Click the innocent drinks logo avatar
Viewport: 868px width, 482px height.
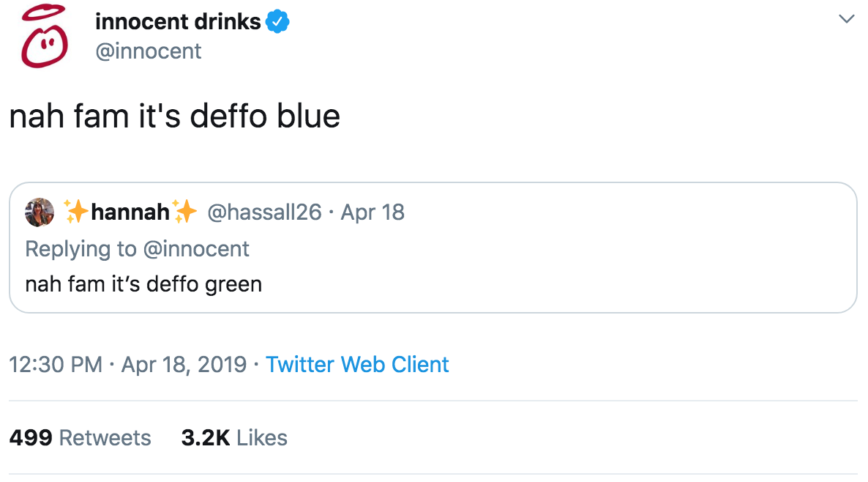point(43,37)
